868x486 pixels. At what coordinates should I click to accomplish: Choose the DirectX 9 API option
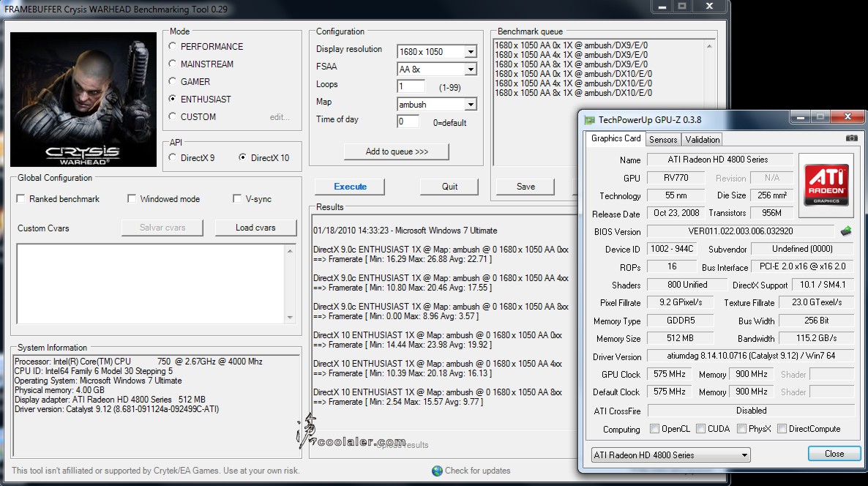[x=172, y=158]
